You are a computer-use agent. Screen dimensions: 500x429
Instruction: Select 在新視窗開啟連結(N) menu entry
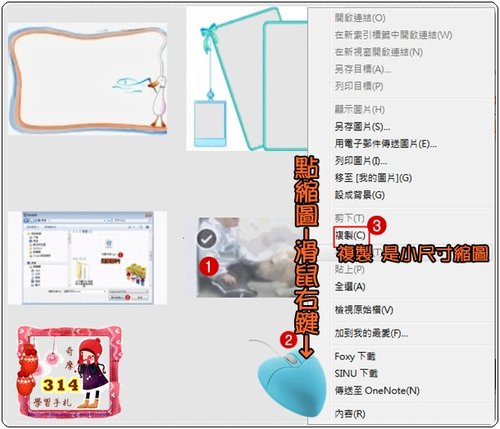[379, 52]
